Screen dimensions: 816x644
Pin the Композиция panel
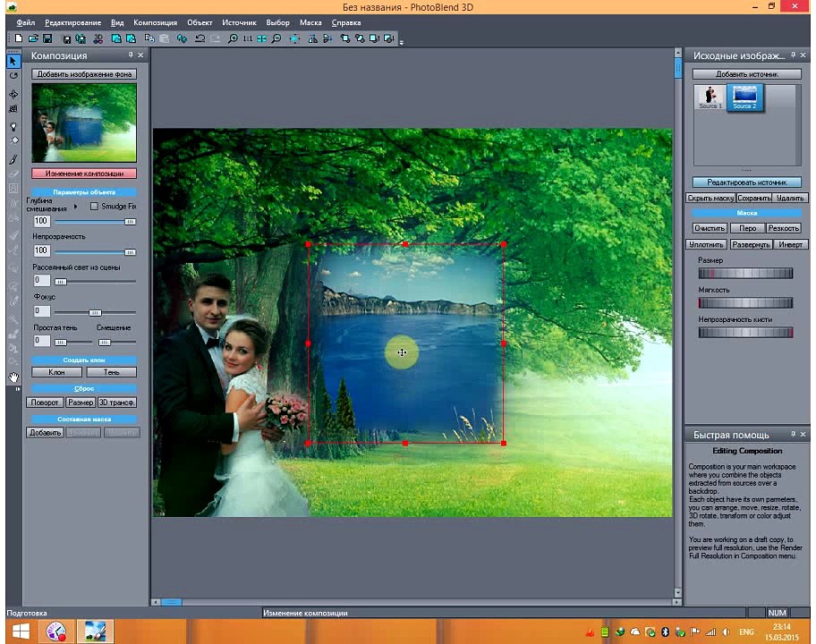pyautogui.click(x=130, y=55)
